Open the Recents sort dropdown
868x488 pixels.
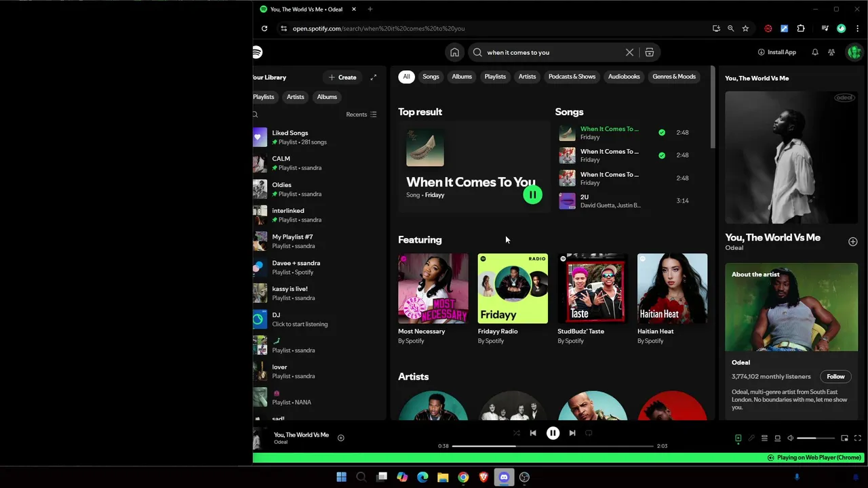click(x=361, y=115)
